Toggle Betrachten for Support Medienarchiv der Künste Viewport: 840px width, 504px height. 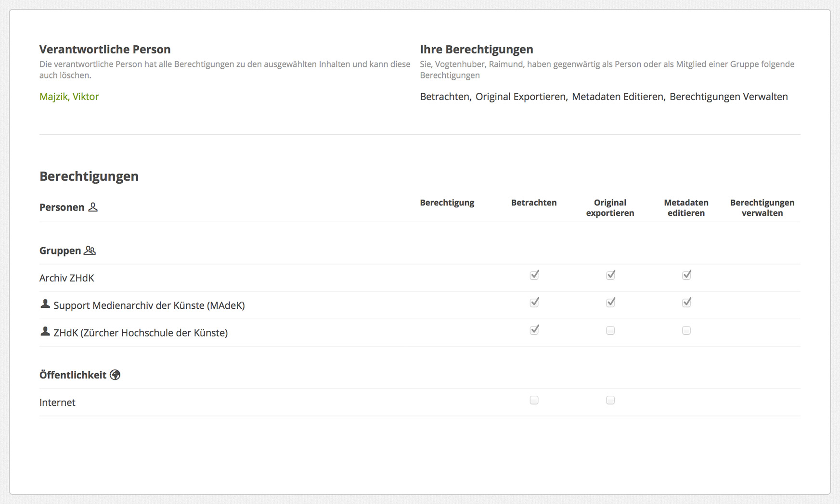[534, 302]
